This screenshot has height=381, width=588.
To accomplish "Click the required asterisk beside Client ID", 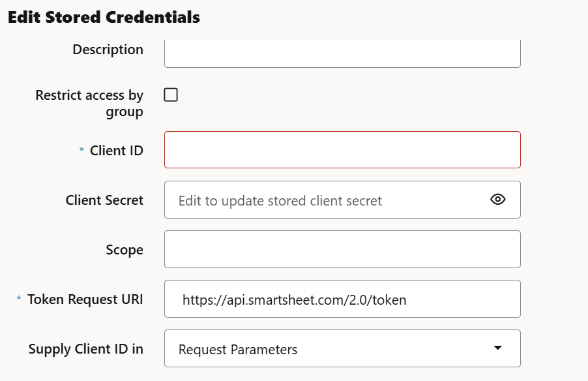I will (81, 151).
